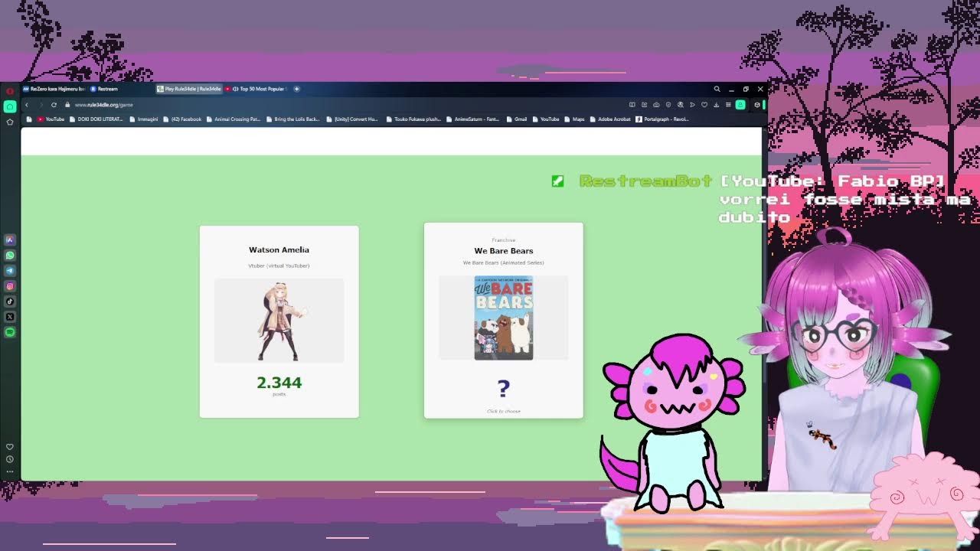Click the split screen icon in address bar
Screen dimensions: 980x551
coord(632,105)
